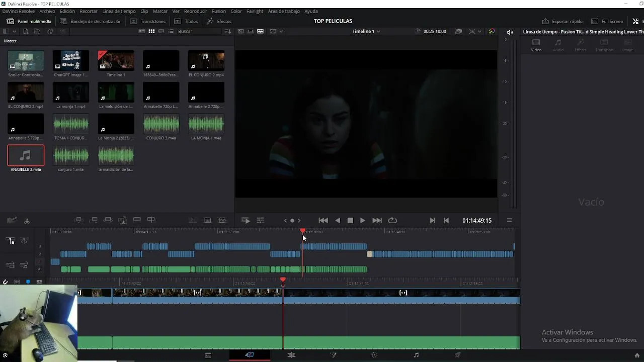Select source tape viewer mode
Image resolution: width=644 pixels, height=362 pixels.
point(250,31)
